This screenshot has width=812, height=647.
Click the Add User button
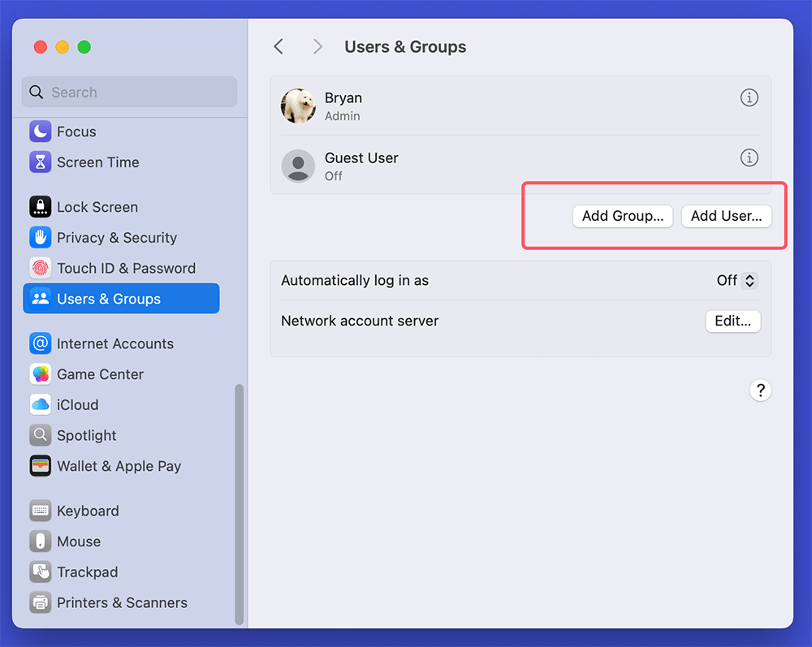click(726, 216)
